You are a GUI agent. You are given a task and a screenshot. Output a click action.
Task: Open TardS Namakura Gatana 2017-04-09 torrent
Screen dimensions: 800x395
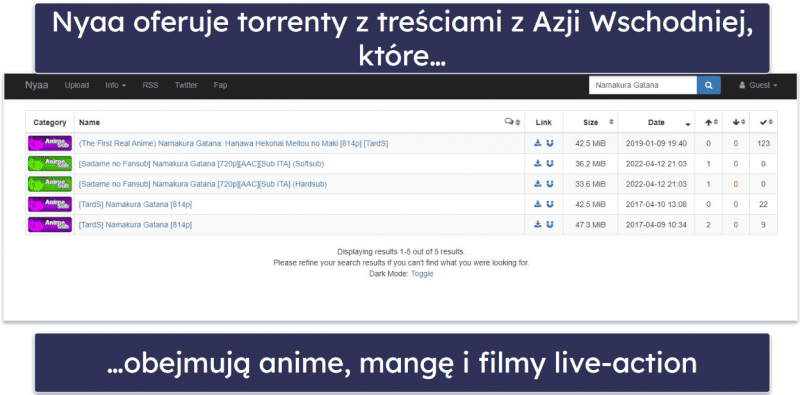[135, 225]
